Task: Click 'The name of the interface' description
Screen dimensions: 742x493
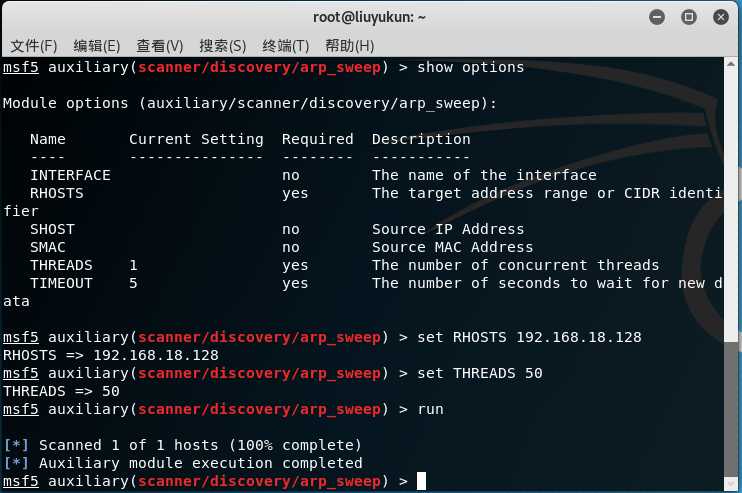Action: pos(484,175)
